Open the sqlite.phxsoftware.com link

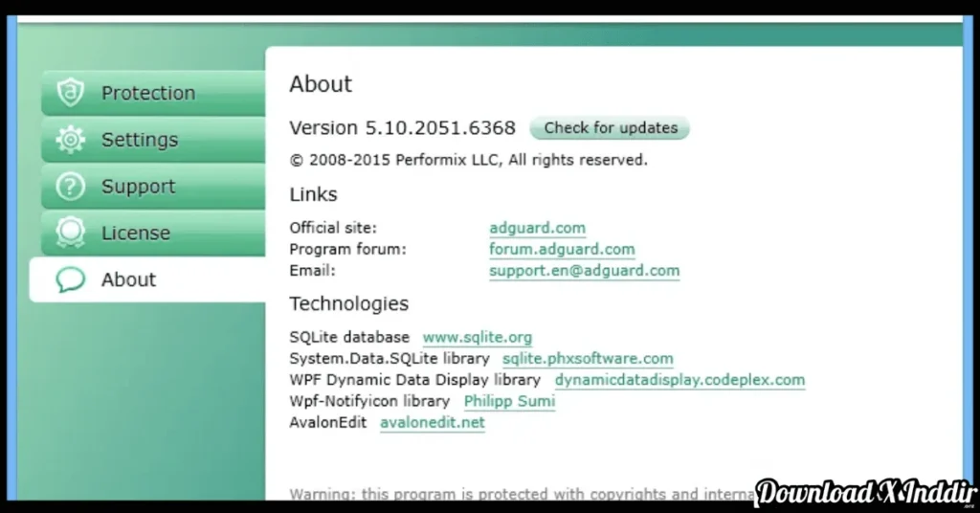(x=588, y=359)
